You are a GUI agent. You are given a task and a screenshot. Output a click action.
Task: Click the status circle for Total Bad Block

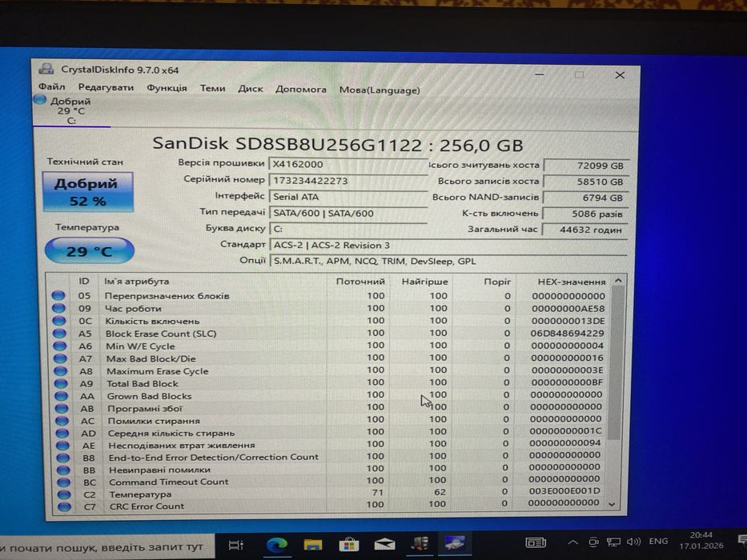point(61,383)
